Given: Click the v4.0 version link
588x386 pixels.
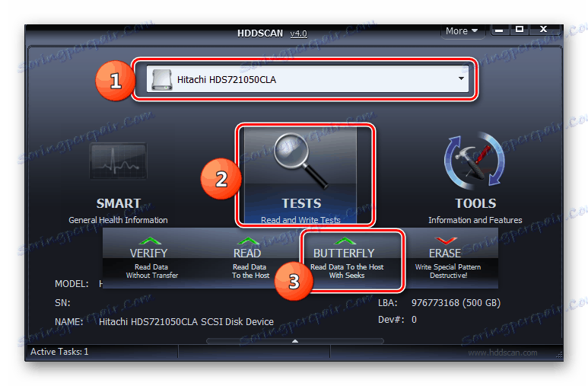Looking at the screenshot, I should 298,33.
